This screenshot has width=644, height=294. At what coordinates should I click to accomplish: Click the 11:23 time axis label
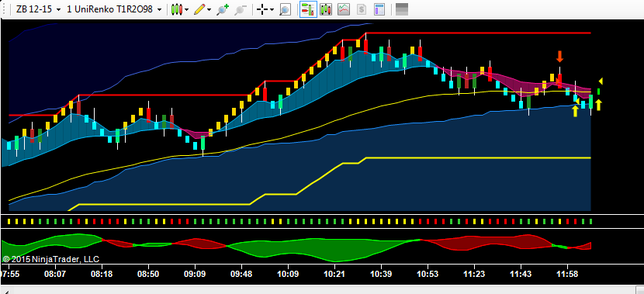click(x=474, y=274)
